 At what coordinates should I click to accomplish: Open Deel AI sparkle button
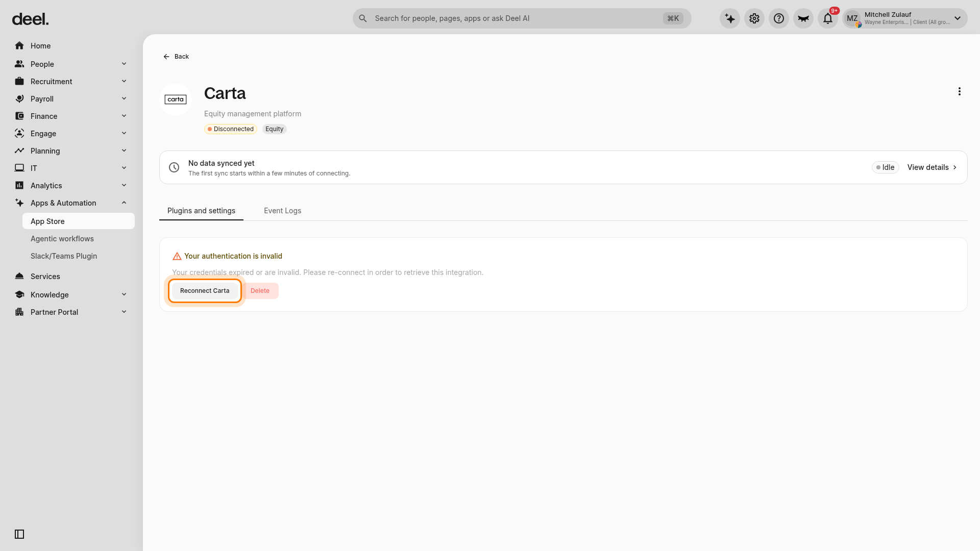[730, 18]
